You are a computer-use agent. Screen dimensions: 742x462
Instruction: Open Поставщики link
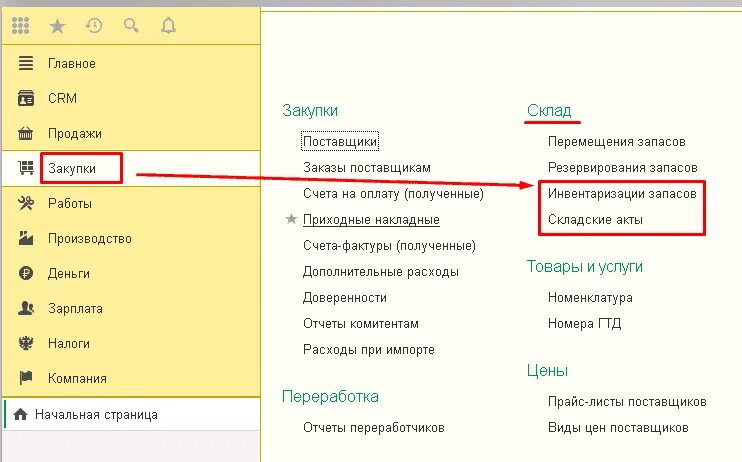[x=340, y=142]
